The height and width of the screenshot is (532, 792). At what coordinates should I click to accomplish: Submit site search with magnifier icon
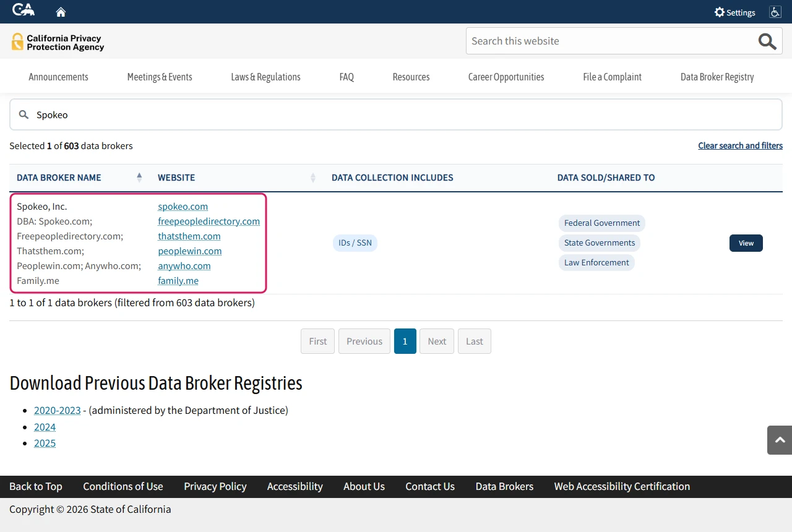(767, 41)
